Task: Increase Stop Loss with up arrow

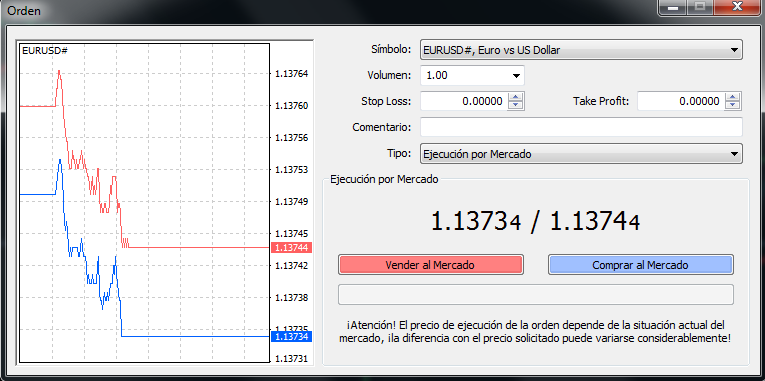Action: (516, 97)
